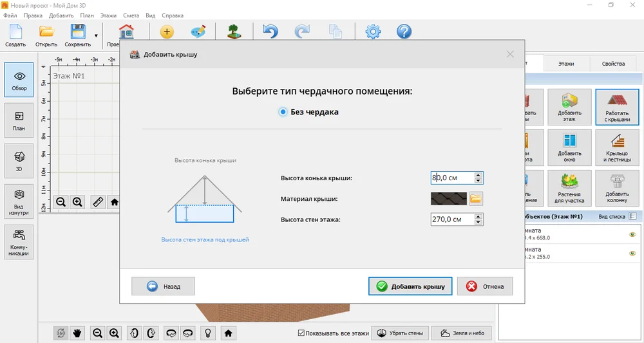Open the Вид изнутри mode

click(19, 201)
